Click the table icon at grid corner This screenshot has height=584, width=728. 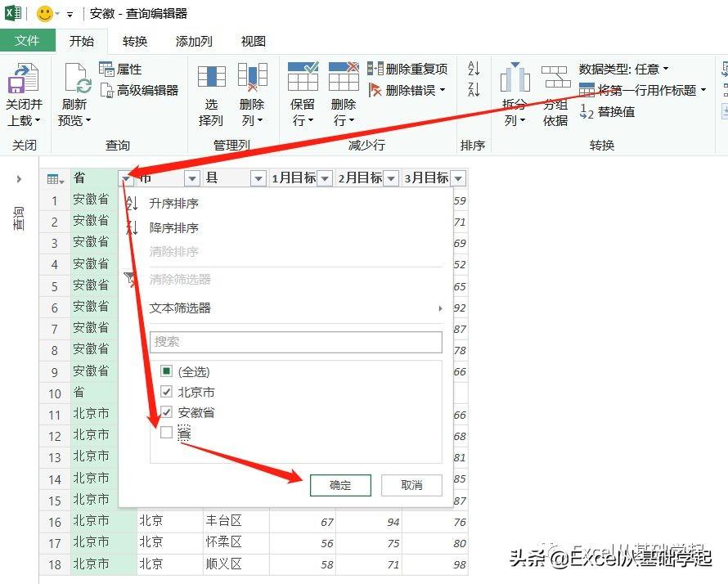click(56, 179)
